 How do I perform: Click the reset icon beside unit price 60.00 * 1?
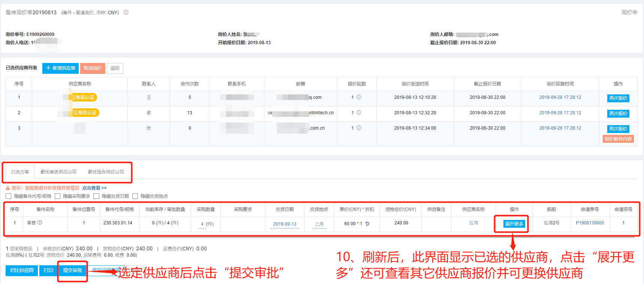coord(367,223)
